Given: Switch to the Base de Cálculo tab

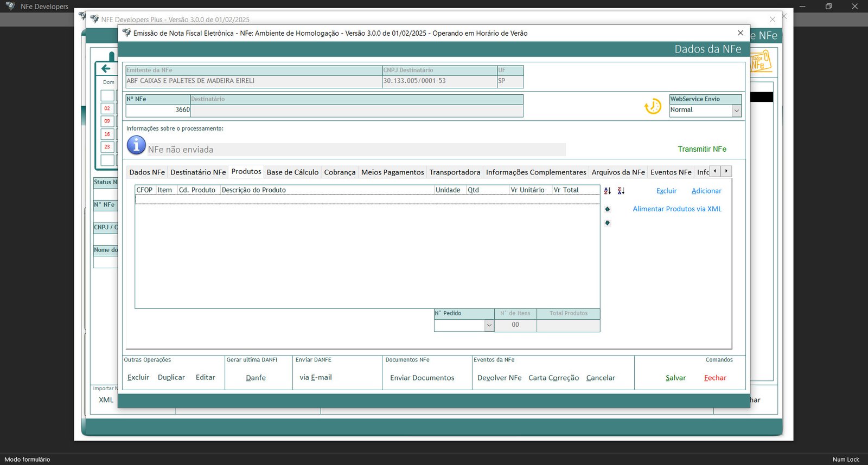Looking at the screenshot, I should (x=292, y=172).
